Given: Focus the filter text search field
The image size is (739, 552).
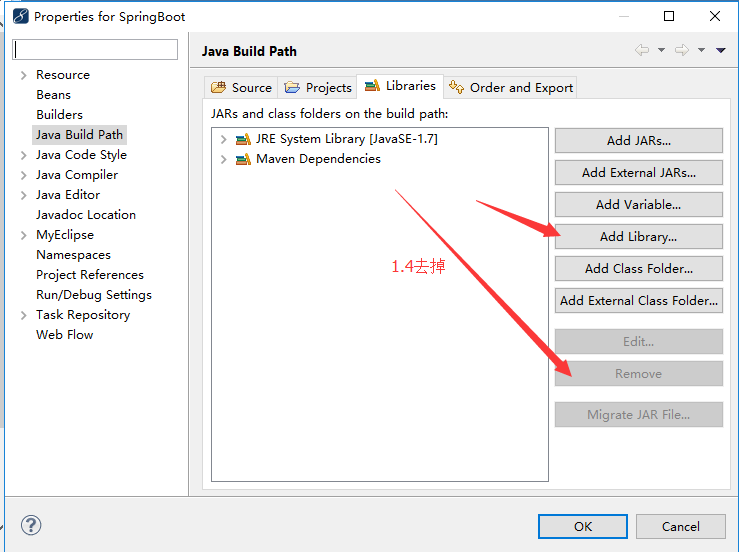Looking at the screenshot, I should point(95,49).
